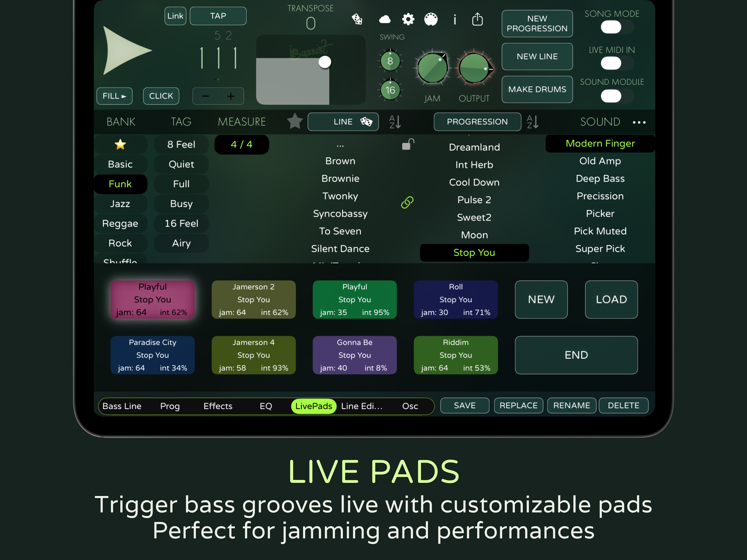Open the Line Editor tab
This screenshot has width=747, height=560.
361,406
